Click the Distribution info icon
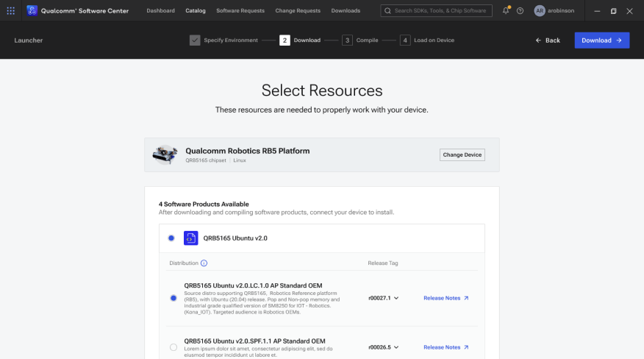The width and height of the screenshot is (644, 359). tap(204, 263)
